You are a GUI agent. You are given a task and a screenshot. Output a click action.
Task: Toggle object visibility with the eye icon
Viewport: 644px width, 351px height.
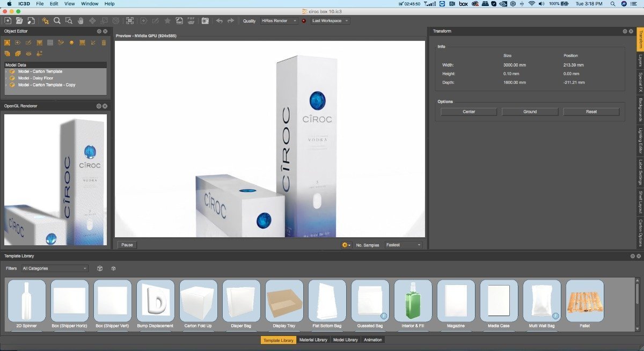coord(28,53)
